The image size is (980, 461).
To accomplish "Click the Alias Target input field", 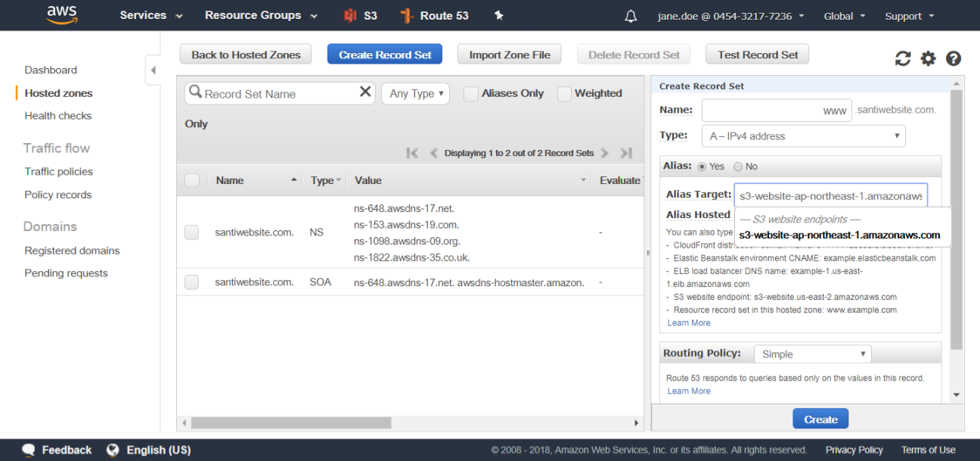I will [831, 195].
